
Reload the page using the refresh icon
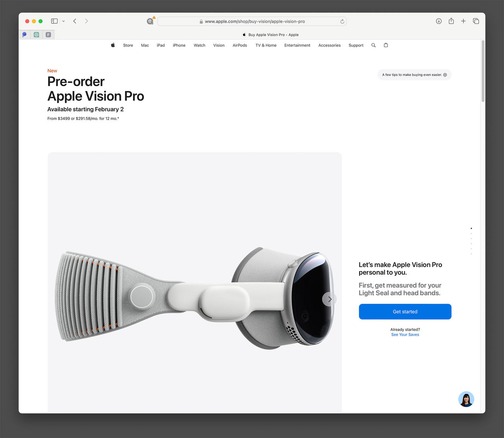[342, 21]
